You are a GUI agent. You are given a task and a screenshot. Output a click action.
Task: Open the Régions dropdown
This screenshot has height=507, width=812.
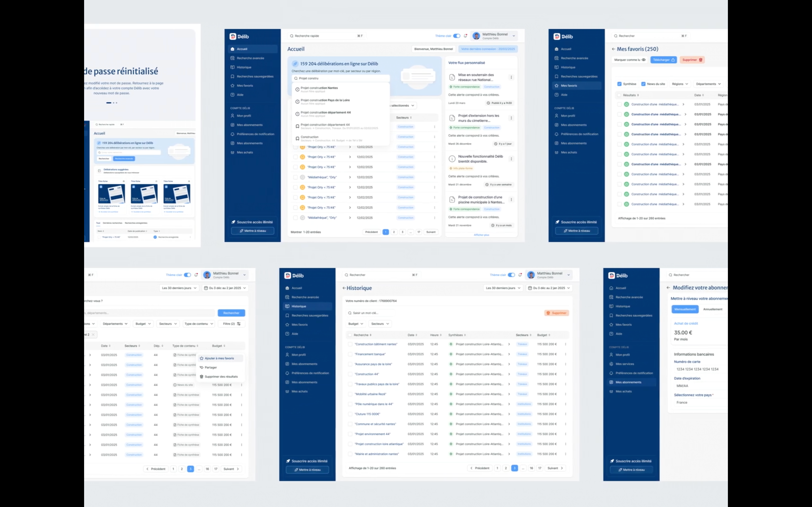point(680,84)
